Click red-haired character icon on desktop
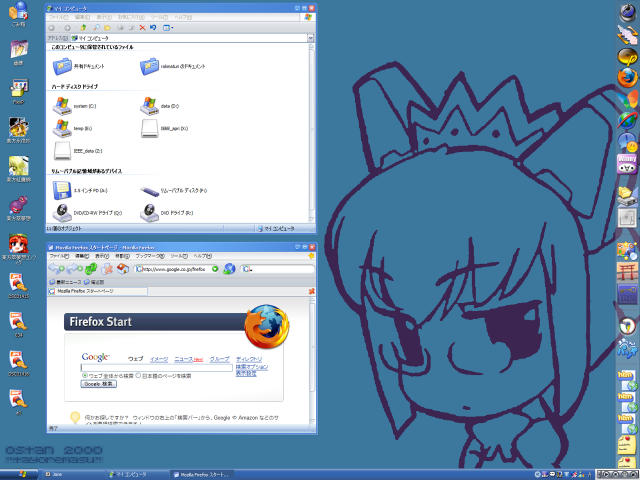Image resolution: width=640 pixels, height=480 pixels. tap(18, 244)
